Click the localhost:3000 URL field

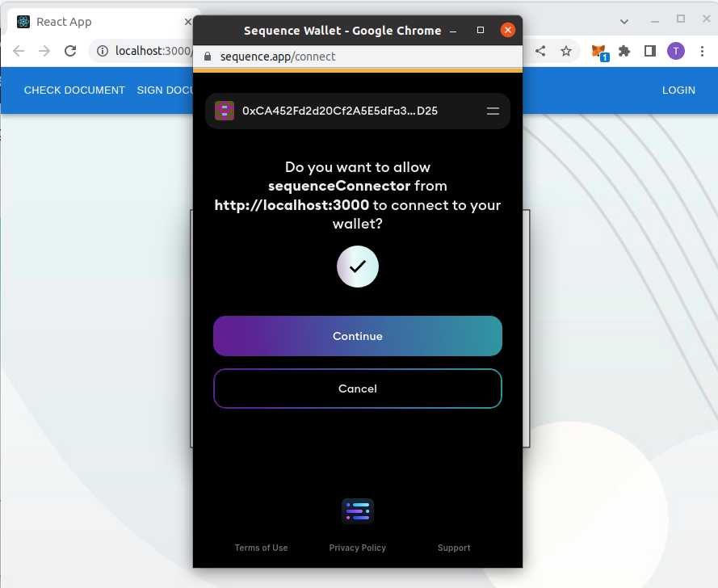[153, 51]
